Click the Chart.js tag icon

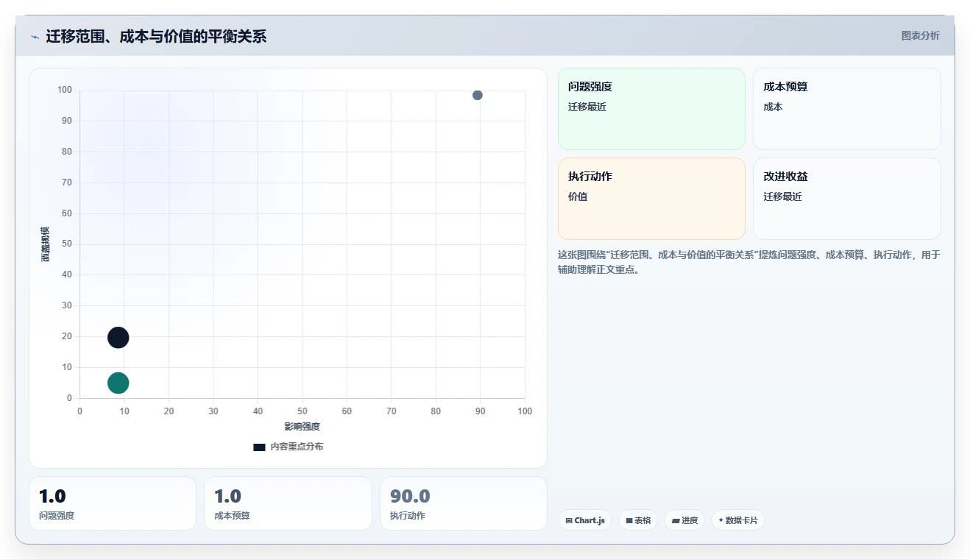569,520
